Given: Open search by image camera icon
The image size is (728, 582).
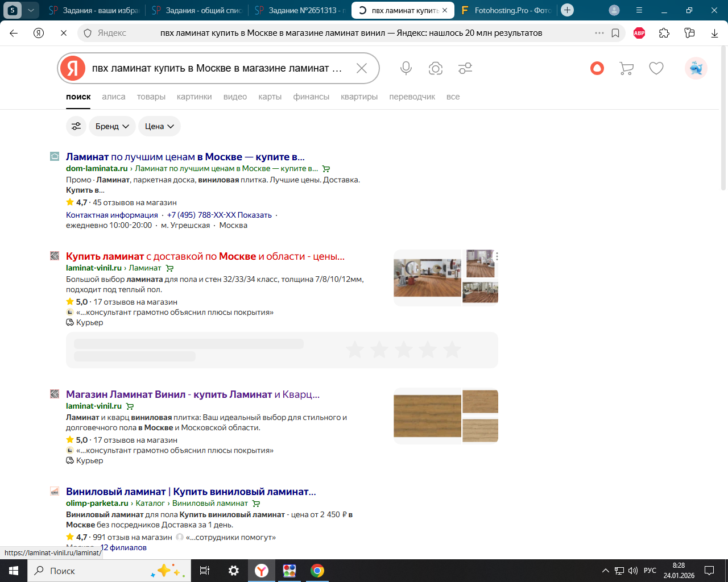Looking at the screenshot, I should point(436,68).
